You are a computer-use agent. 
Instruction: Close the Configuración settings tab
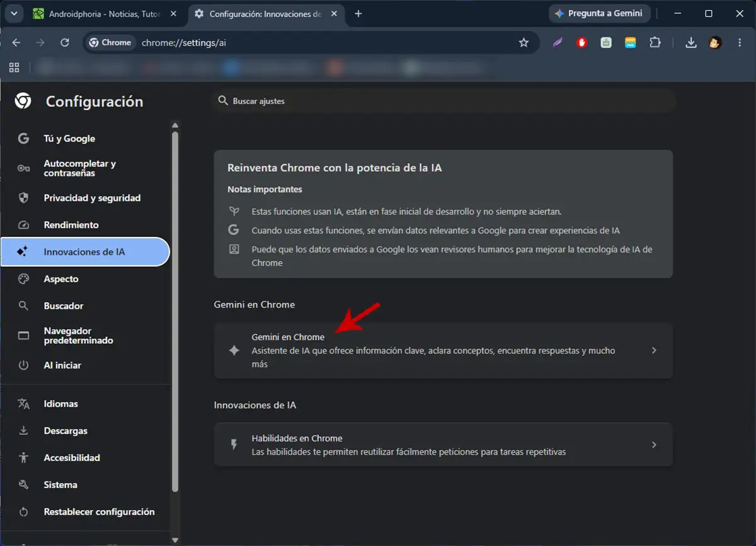(x=333, y=13)
